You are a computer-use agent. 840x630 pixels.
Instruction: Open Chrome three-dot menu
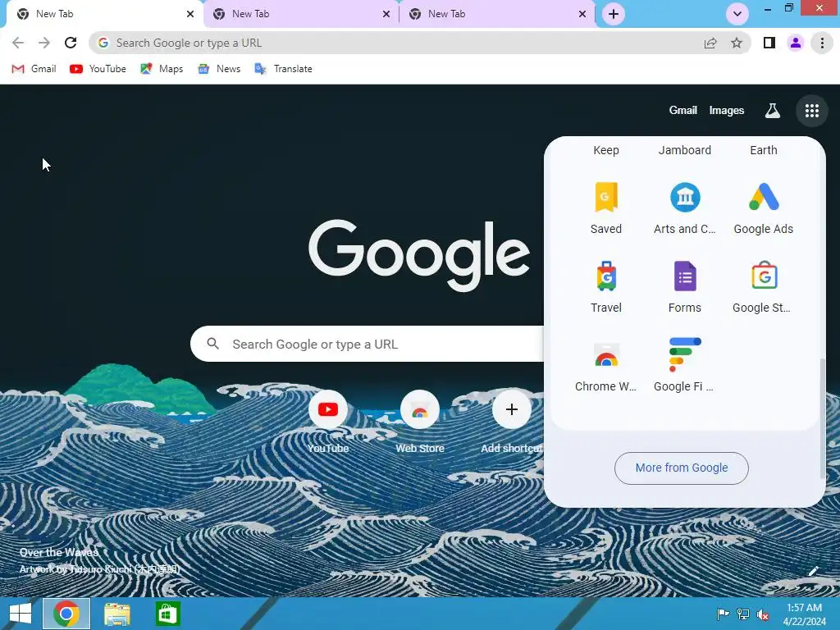(822, 43)
